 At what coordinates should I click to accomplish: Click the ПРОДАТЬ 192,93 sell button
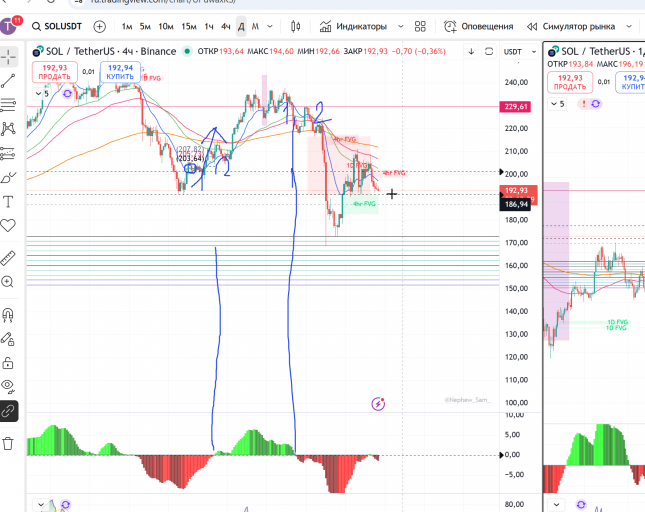(55, 72)
